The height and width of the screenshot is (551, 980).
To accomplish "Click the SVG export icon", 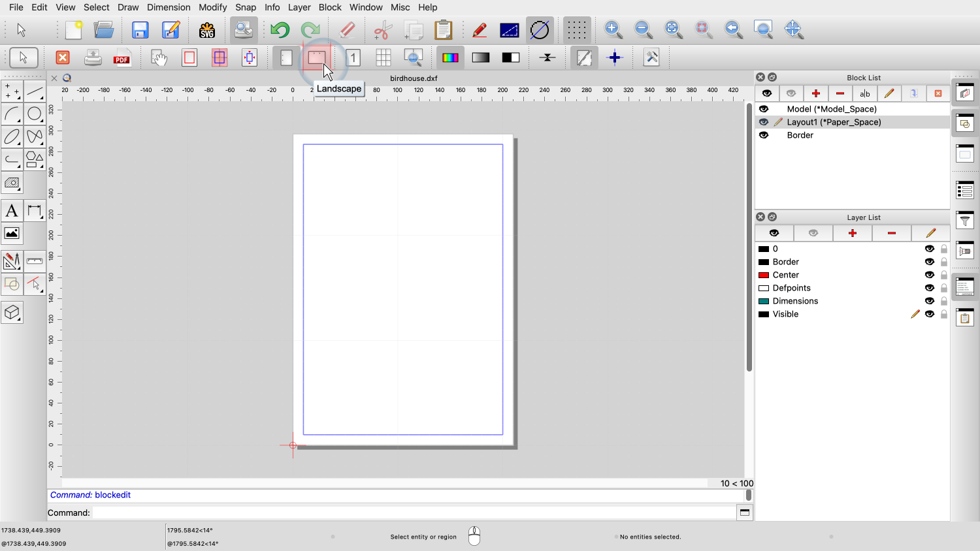I will pos(207,30).
